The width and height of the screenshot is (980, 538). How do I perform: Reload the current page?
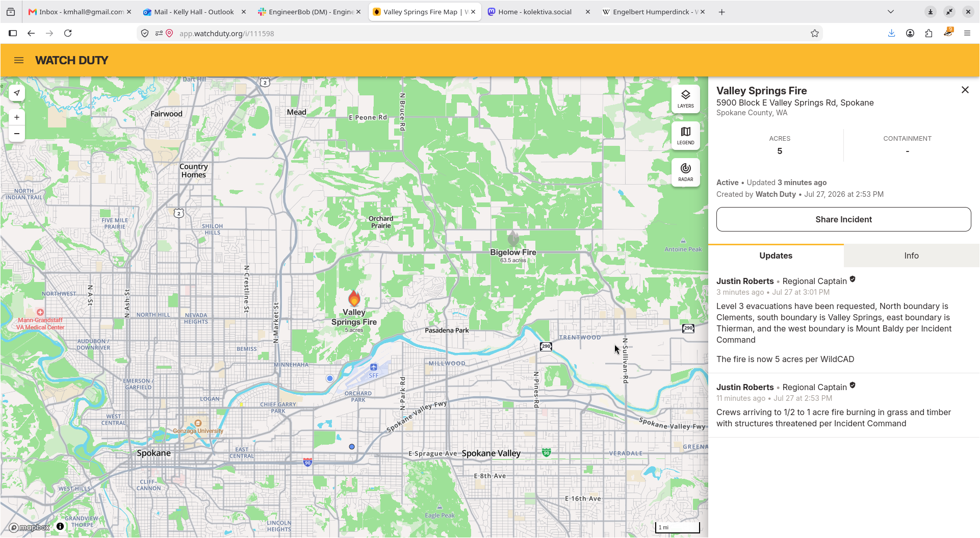68,33
